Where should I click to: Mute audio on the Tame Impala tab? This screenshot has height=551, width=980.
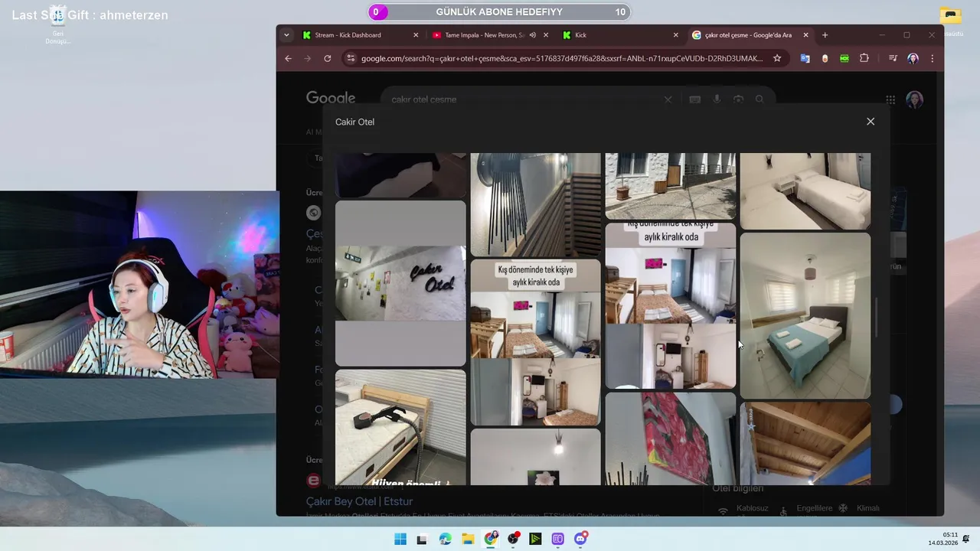(532, 35)
